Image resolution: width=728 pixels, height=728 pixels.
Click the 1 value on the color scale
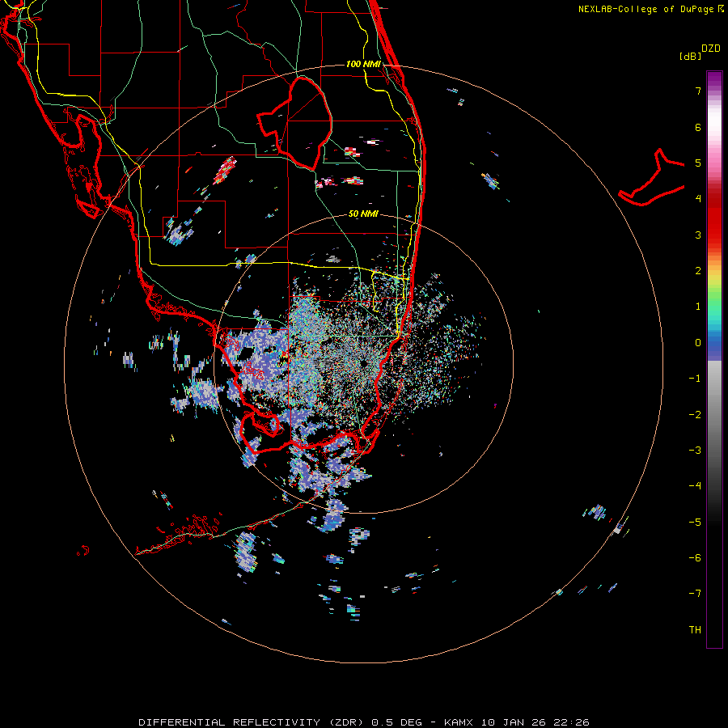coord(698,307)
